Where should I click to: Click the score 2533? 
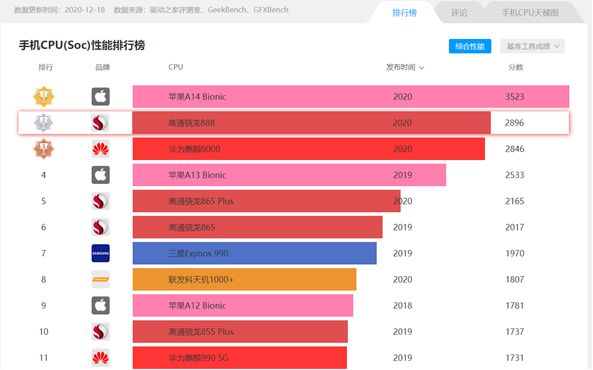point(515,175)
